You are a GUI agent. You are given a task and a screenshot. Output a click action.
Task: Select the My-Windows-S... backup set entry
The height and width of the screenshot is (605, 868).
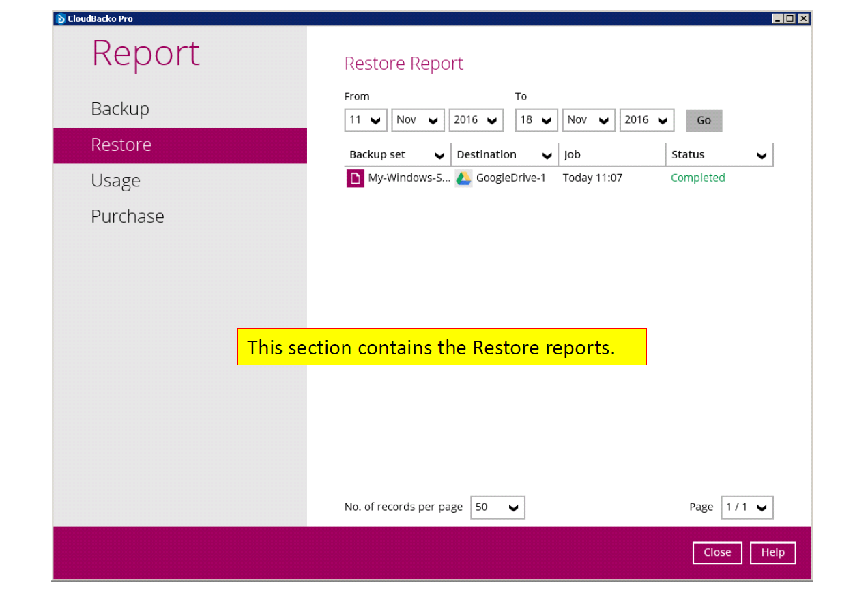click(409, 178)
